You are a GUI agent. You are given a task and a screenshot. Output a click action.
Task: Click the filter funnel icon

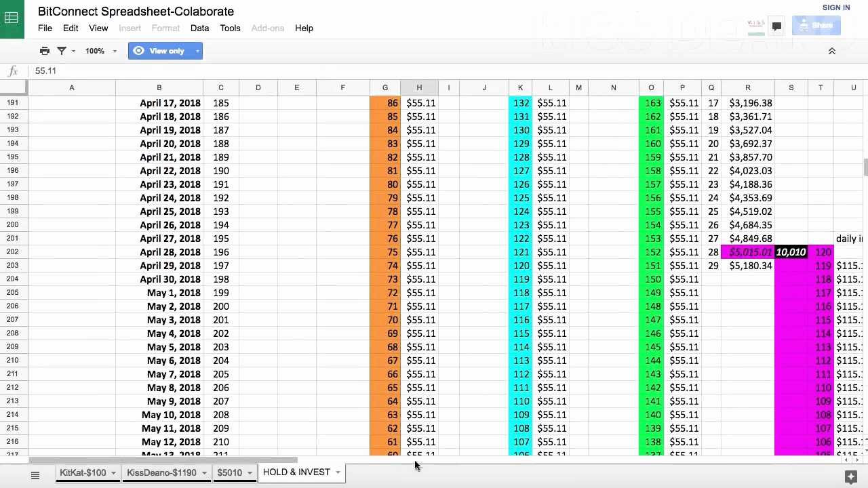(x=62, y=51)
